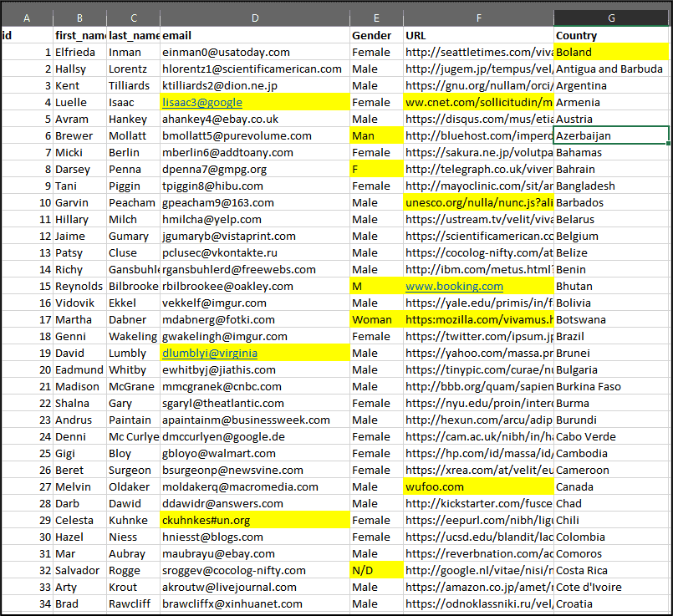Image resolution: width=673 pixels, height=616 pixels.
Task: Select the einman0@usatoday.com cell
Action: pyautogui.click(x=255, y=53)
